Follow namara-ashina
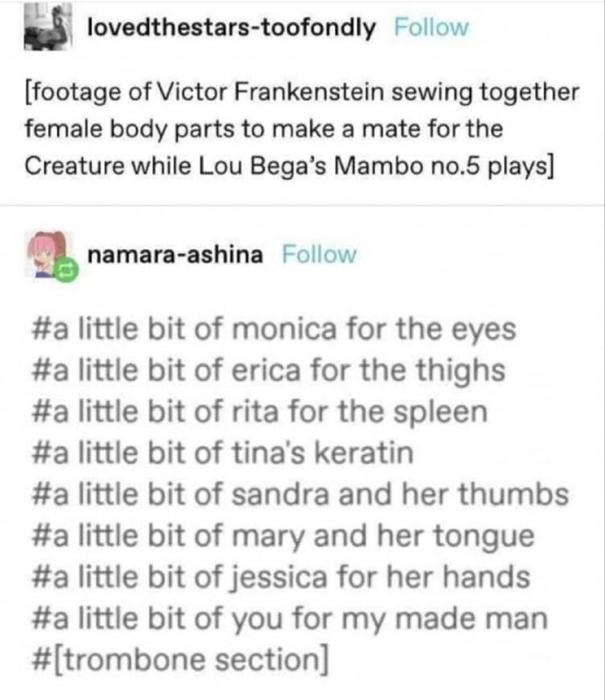Screen dimensions: 605x700 pos(320,255)
